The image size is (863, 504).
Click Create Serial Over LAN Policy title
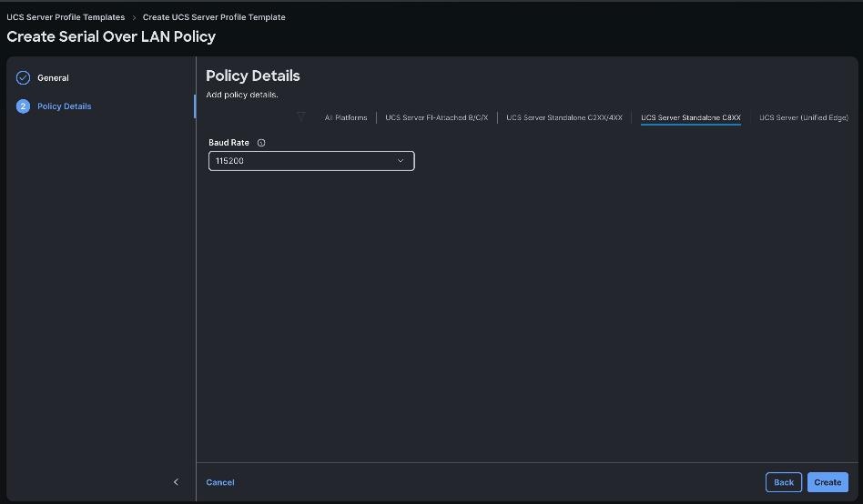(x=111, y=37)
